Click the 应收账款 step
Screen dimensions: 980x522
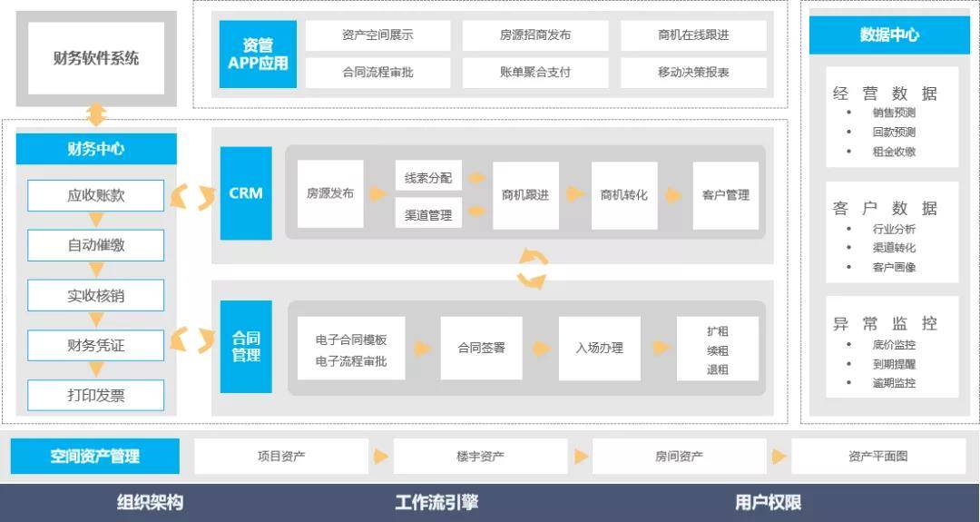(x=95, y=196)
